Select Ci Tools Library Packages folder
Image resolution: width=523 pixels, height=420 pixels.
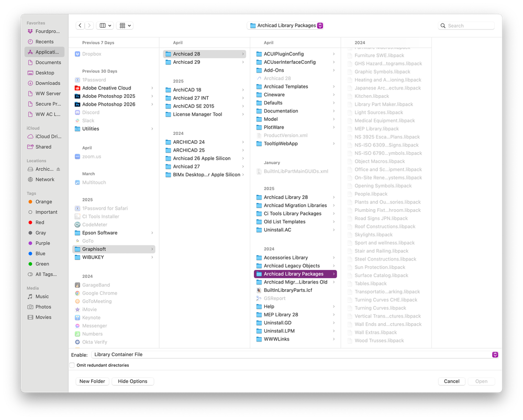coord(295,213)
